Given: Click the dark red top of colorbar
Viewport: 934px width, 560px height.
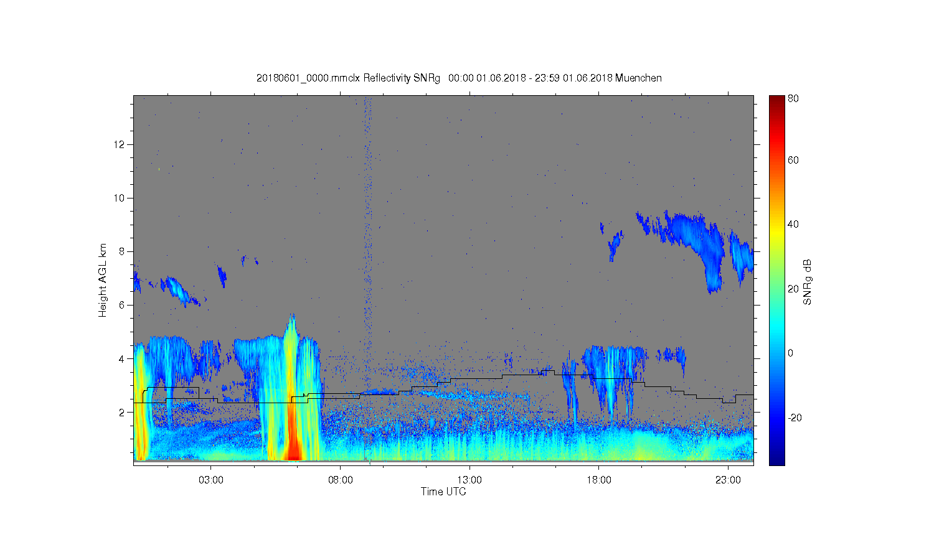Looking at the screenshot, I should (x=776, y=101).
